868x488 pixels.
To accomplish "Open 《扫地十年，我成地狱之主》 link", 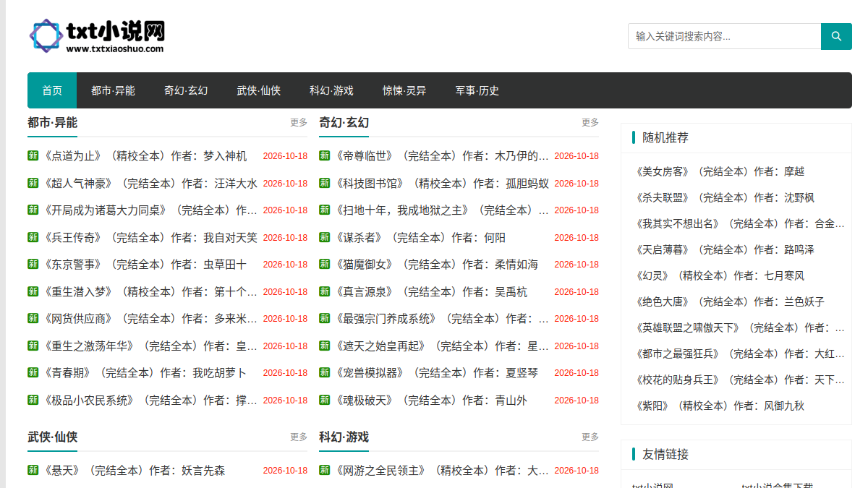I will point(441,210).
